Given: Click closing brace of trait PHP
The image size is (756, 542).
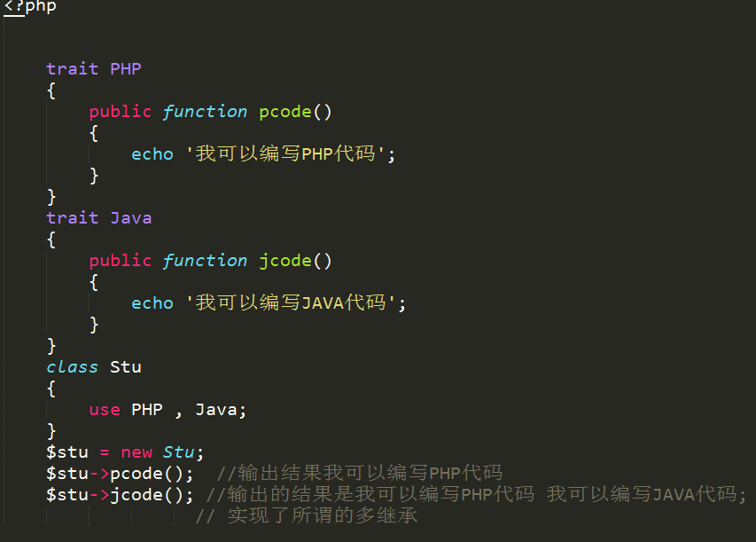Looking at the screenshot, I should tap(51, 197).
